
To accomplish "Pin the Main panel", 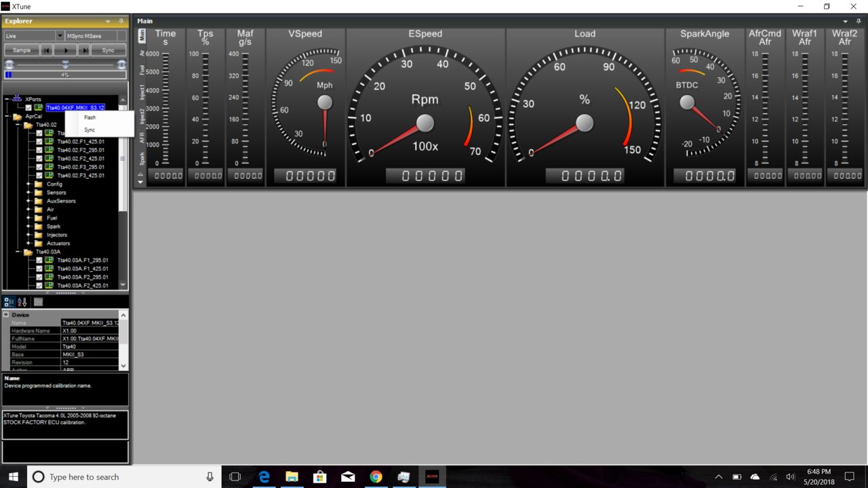I will [x=859, y=21].
